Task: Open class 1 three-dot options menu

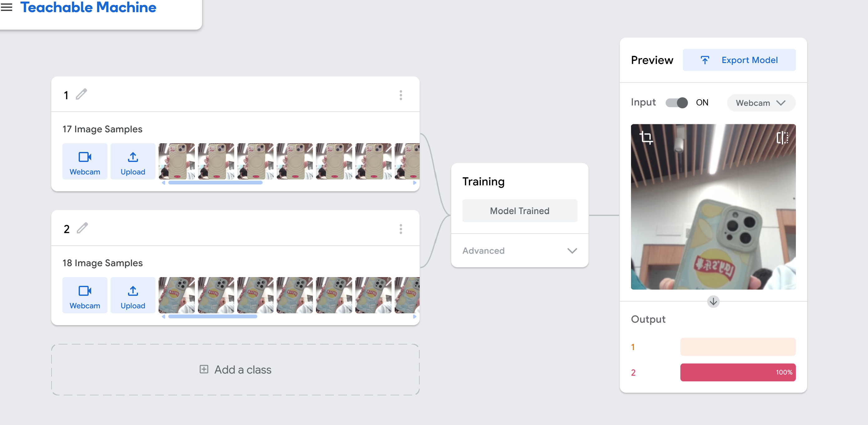Action: pyautogui.click(x=401, y=95)
